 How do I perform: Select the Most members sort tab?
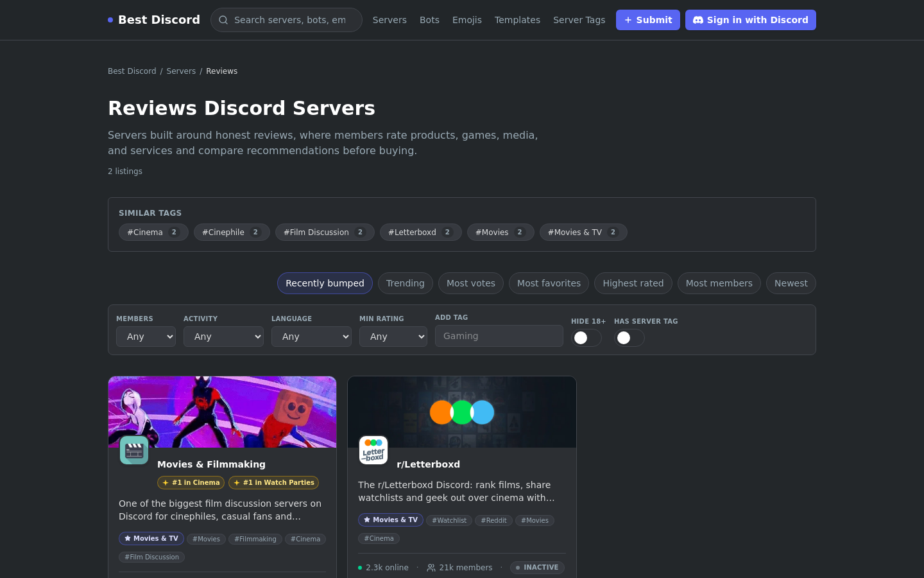click(x=719, y=283)
